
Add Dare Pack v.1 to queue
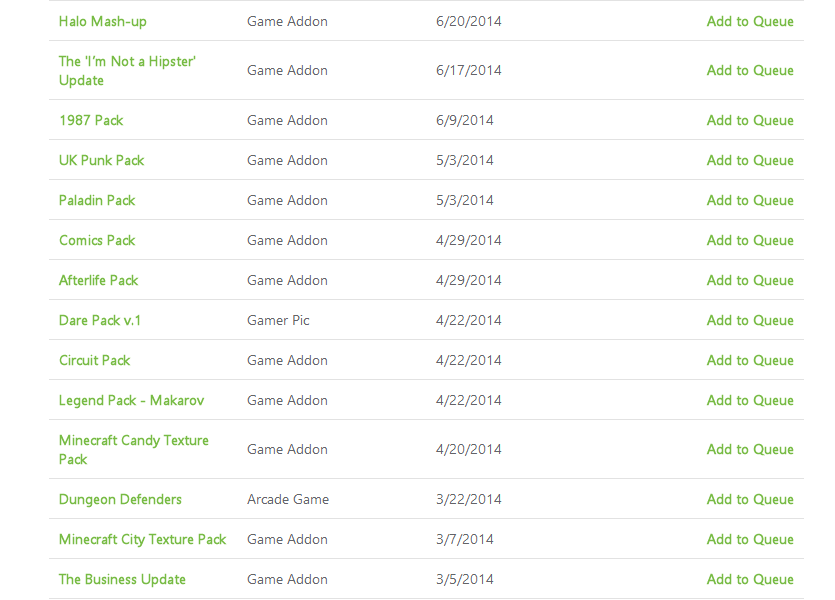[749, 320]
